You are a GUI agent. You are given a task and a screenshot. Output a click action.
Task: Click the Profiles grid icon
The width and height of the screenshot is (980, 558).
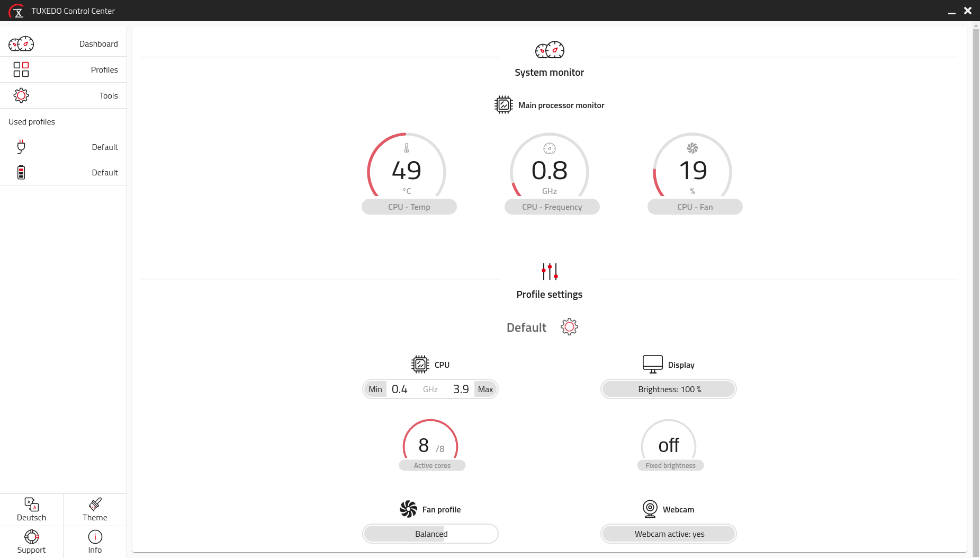(21, 69)
